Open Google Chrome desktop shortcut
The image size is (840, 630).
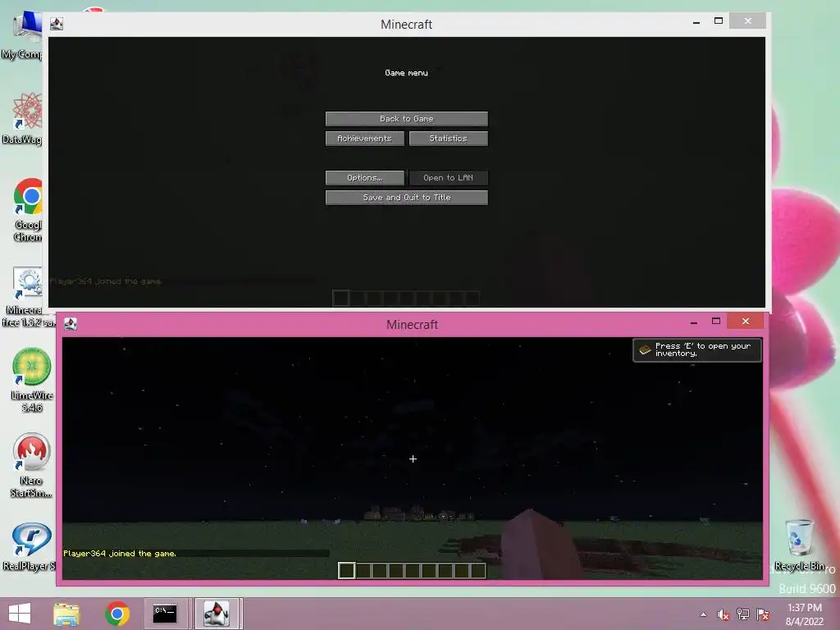pos(27,209)
